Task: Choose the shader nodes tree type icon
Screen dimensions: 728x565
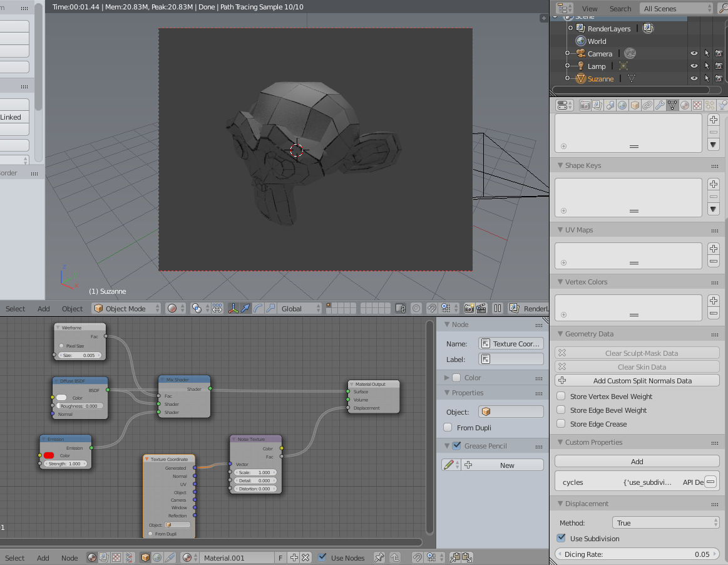Action: pyautogui.click(x=92, y=557)
